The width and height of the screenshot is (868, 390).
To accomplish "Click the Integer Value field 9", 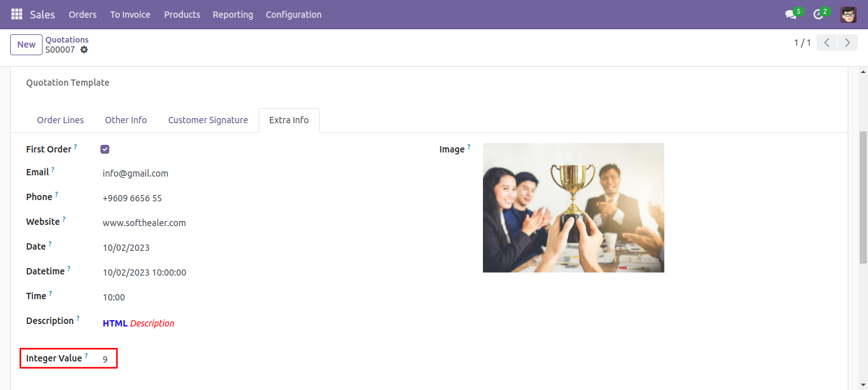I will click(105, 360).
